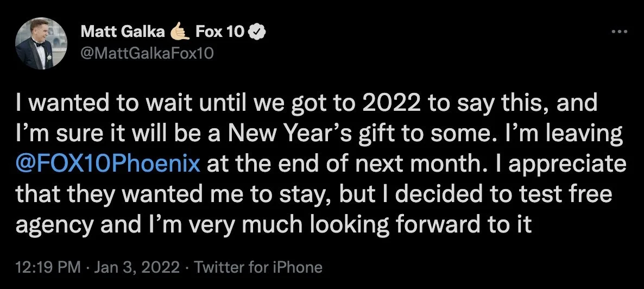Click the tweet's first line mentioning 2022
This screenshot has height=289, width=644.
[x=306, y=103]
